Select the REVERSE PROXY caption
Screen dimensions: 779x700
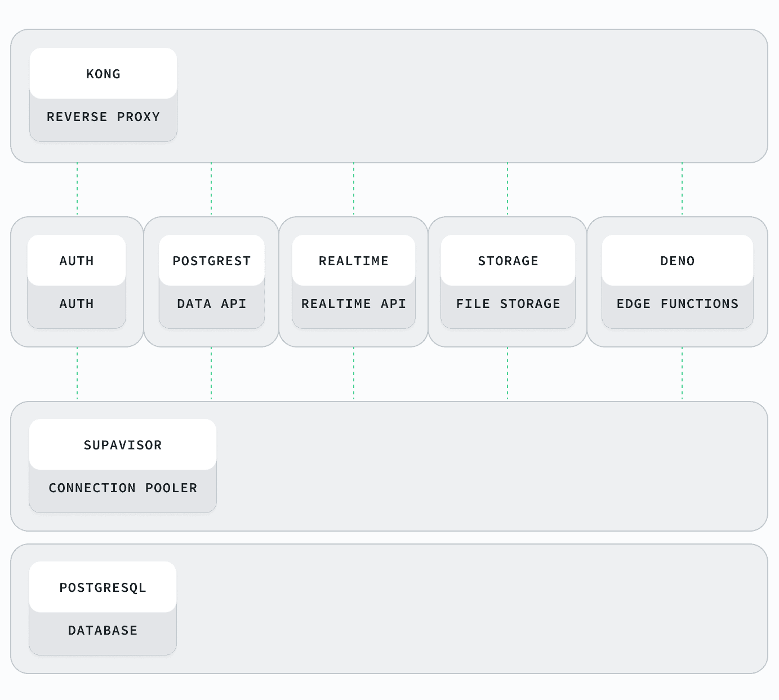103,117
